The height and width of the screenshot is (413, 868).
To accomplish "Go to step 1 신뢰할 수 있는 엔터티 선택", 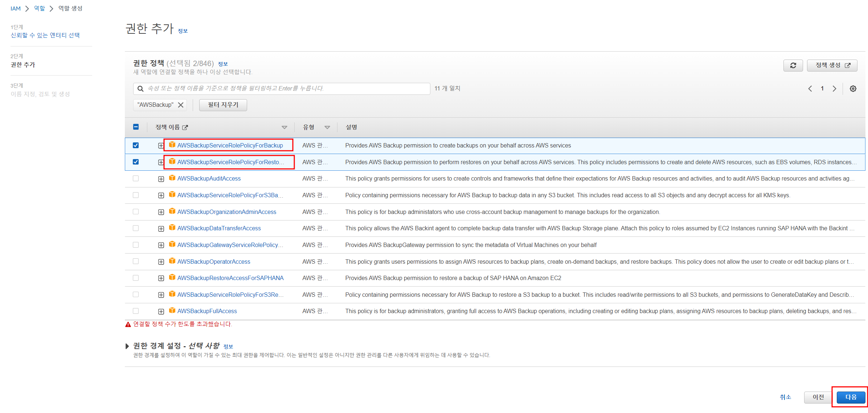I will pos(45,35).
